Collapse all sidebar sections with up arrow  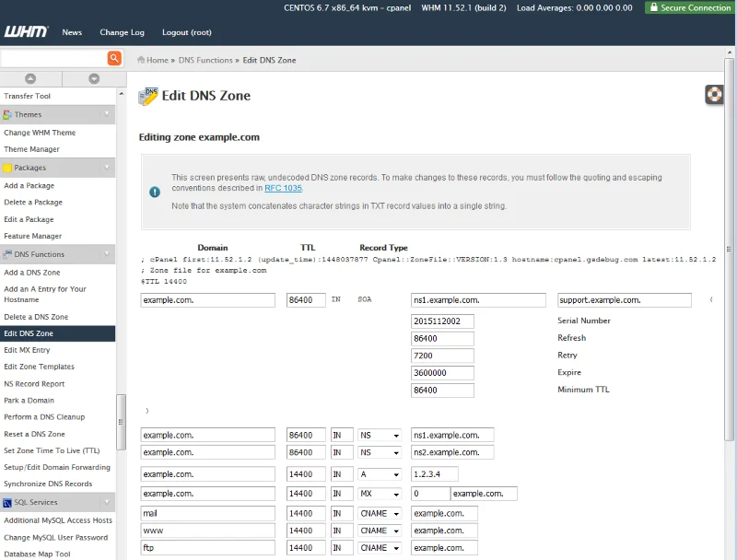coord(30,78)
